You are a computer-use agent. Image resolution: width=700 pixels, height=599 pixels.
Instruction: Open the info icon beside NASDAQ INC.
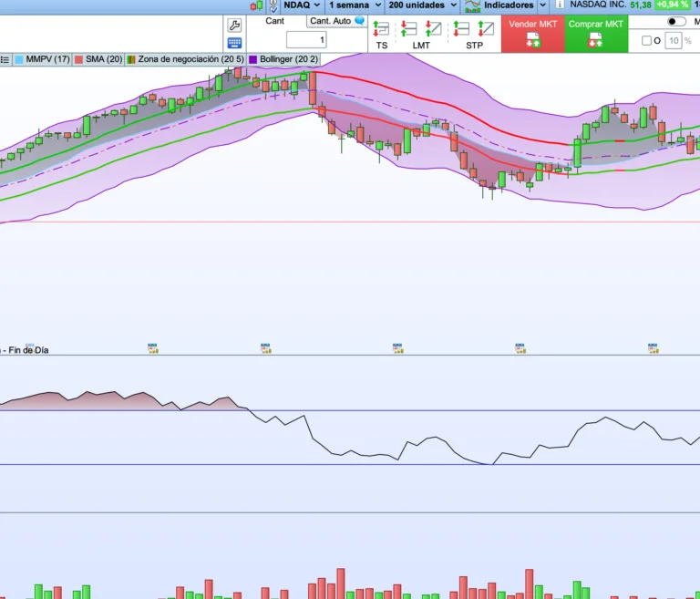(x=560, y=5)
